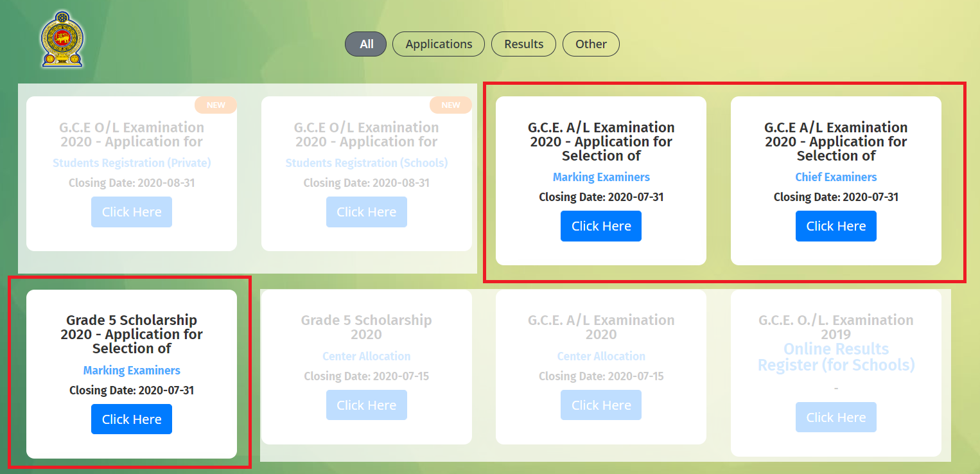Viewport: 980px width, 474px height.
Task: Click Here on Grade 5 Center Allocation card
Action: pyautogui.click(x=366, y=405)
